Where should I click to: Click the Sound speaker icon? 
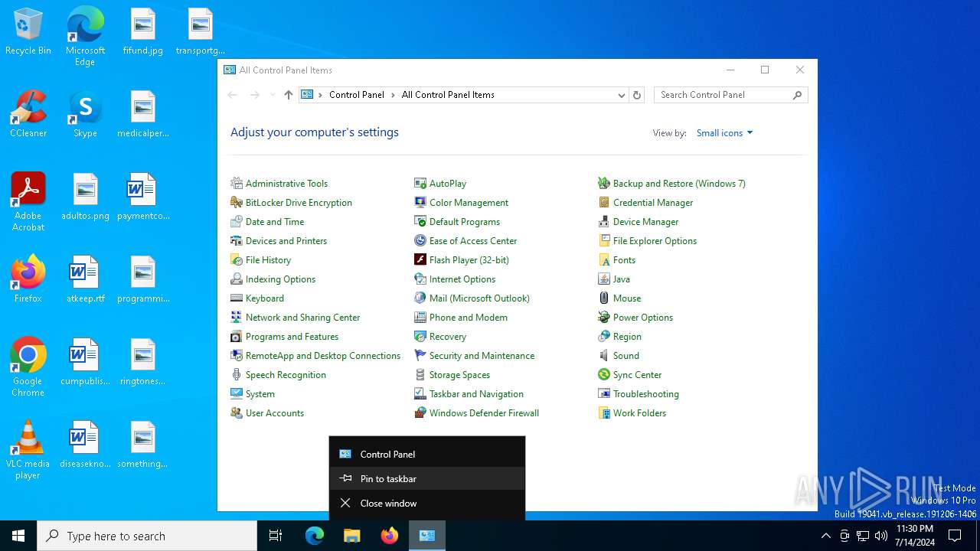(x=604, y=356)
